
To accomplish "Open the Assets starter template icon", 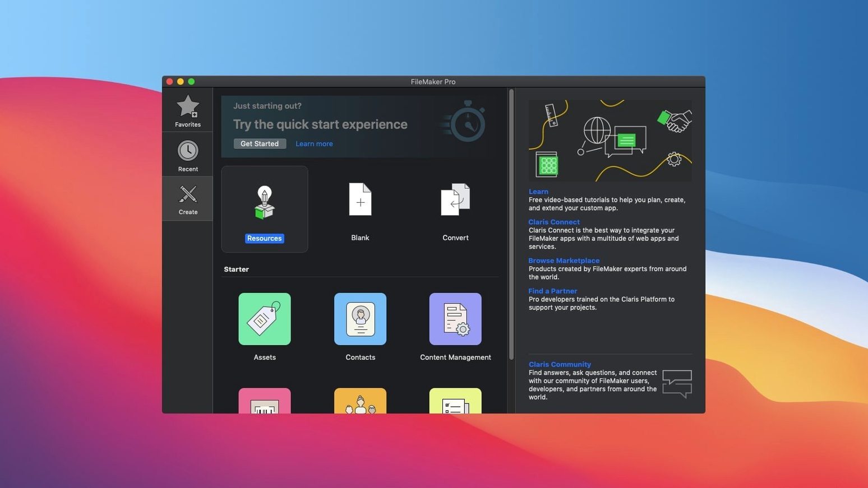I will coord(265,319).
